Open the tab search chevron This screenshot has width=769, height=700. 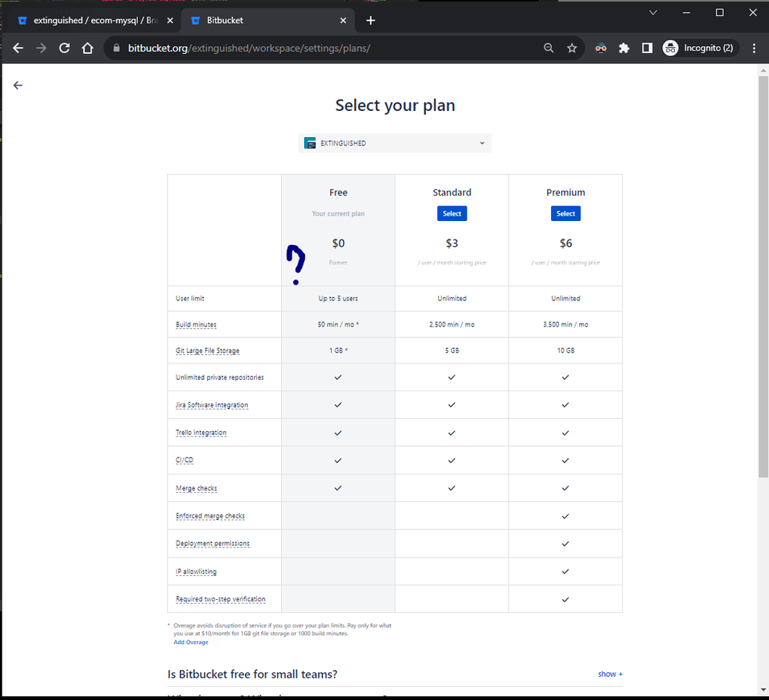653,13
